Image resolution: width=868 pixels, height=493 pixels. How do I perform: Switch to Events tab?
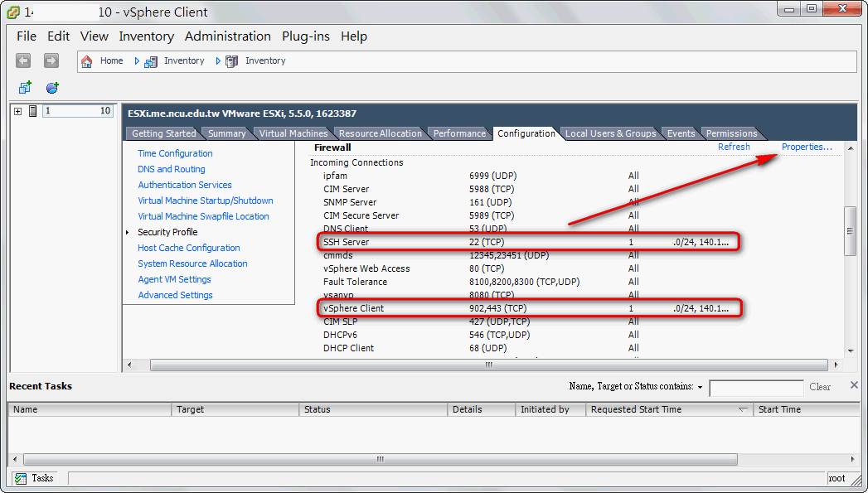point(681,133)
